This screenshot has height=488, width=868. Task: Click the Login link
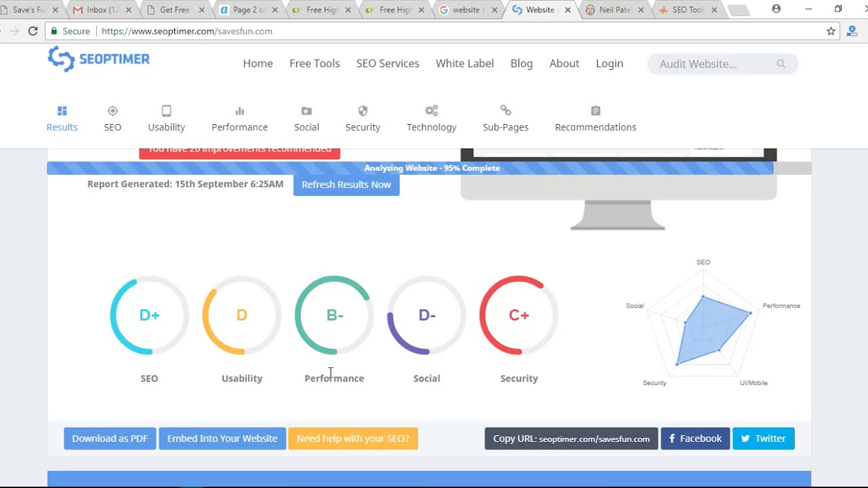click(610, 63)
